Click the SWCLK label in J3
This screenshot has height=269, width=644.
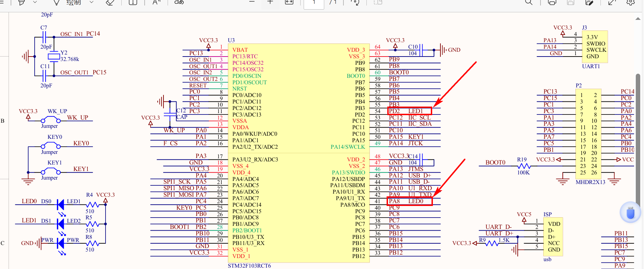tap(596, 50)
